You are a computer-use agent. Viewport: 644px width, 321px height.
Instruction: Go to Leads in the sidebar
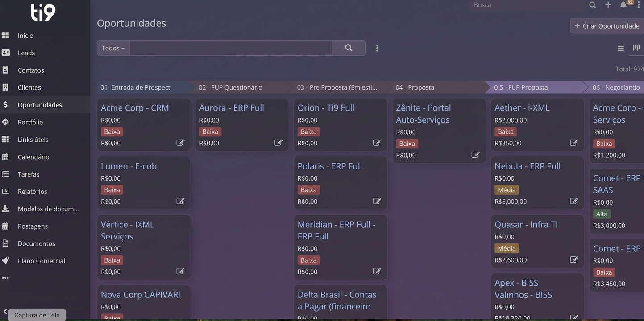(26, 53)
